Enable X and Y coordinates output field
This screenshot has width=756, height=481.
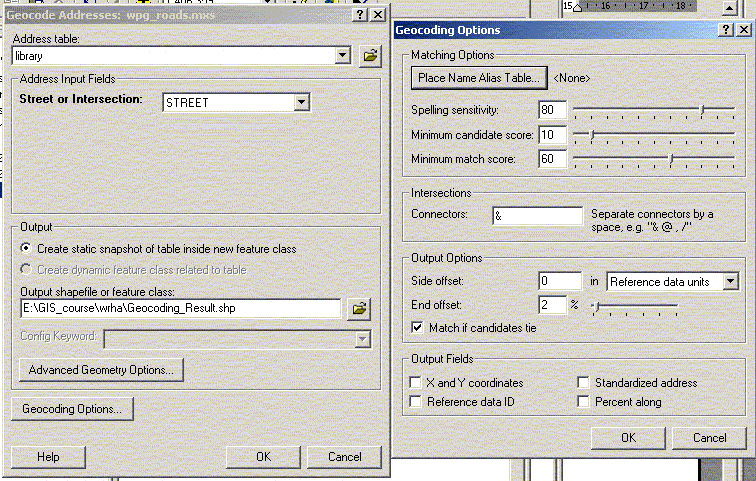coord(416,383)
